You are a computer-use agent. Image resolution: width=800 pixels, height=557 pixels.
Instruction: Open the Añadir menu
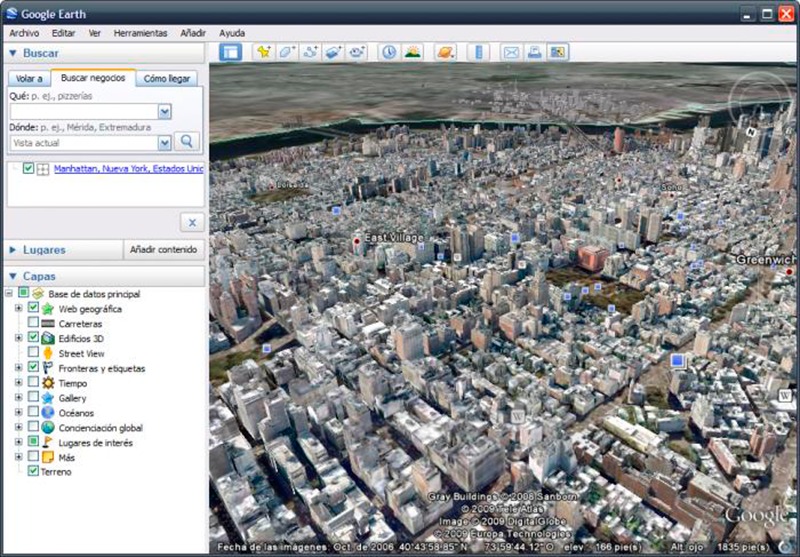pos(193,33)
